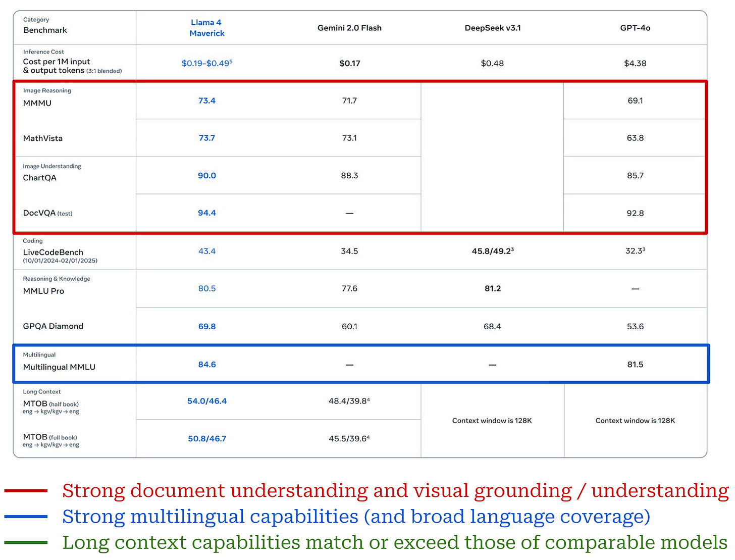Click the Long Context category label
735x560 pixels.
click(x=42, y=392)
